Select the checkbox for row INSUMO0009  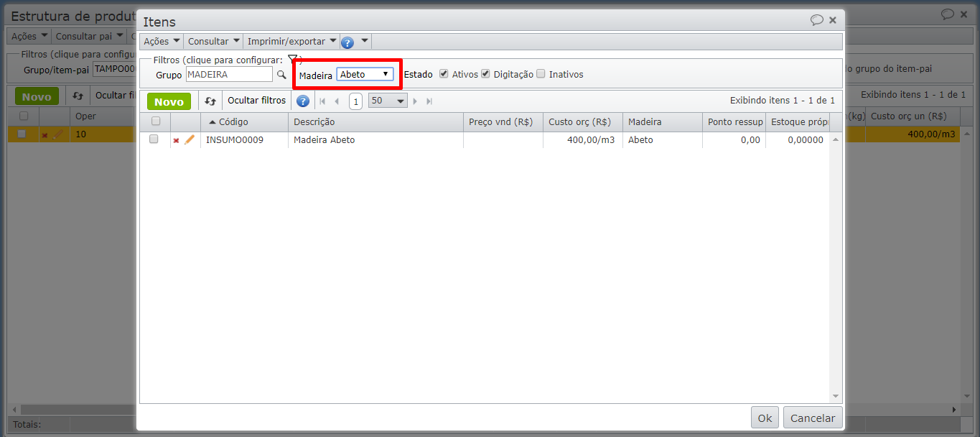pyautogui.click(x=154, y=139)
